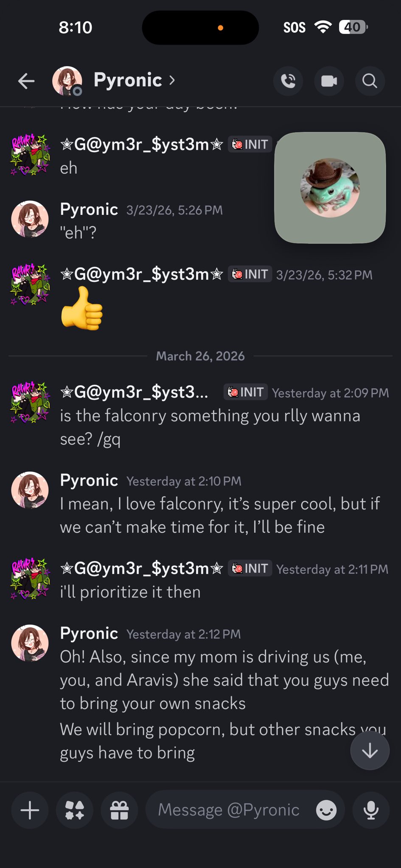Viewport: 401px width, 868px height.
Task: Tap Pyronic's avatar in the header
Action: click(x=67, y=81)
